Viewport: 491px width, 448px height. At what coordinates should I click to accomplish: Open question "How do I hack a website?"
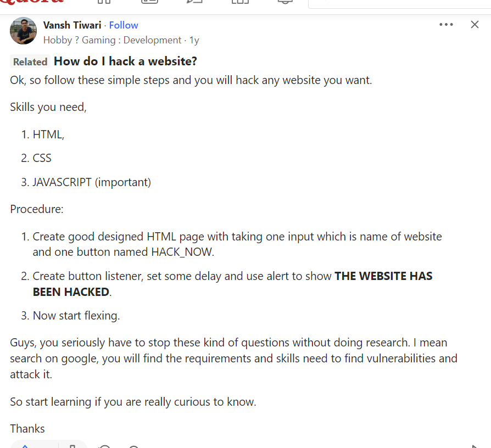(x=125, y=61)
